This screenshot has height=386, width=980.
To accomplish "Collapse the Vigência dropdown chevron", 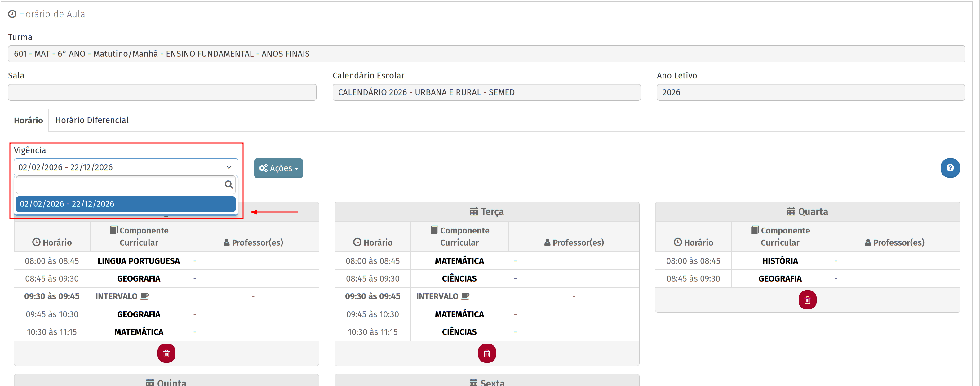I will point(228,167).
